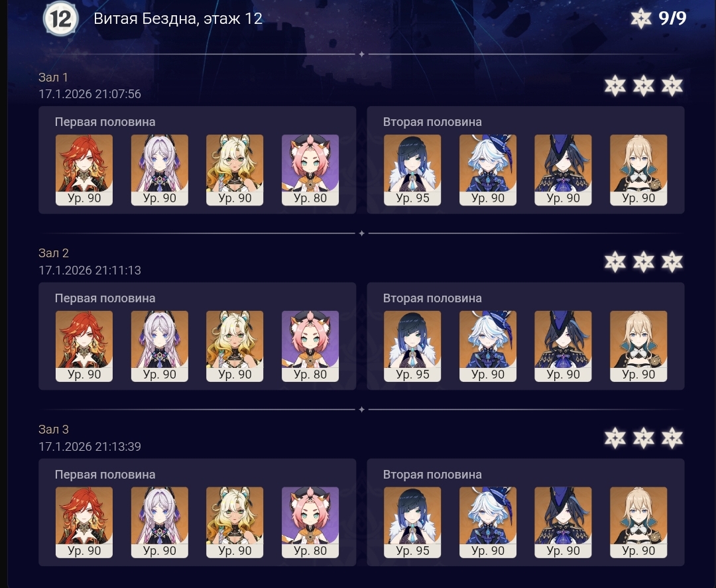Image resolution: width=716 pixels, height=588 pixels.
Task: Click the blonde ponytail character in Зал 1 second half
Action: point(638,170)
